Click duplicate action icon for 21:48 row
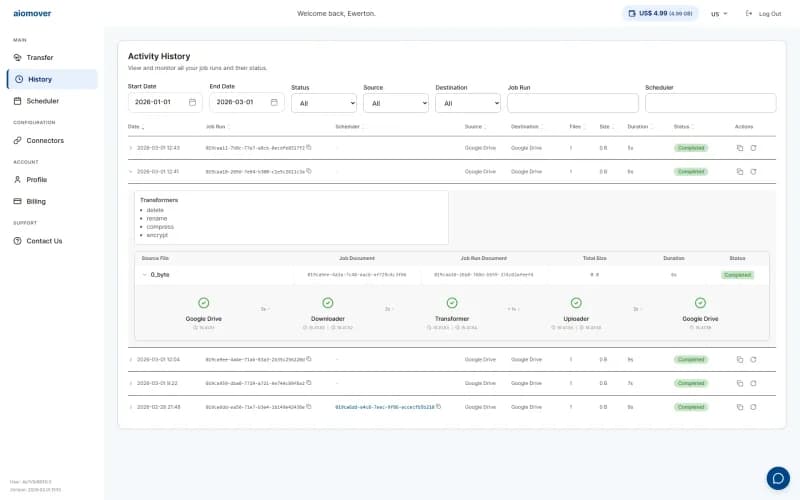 tap(740, 407)
